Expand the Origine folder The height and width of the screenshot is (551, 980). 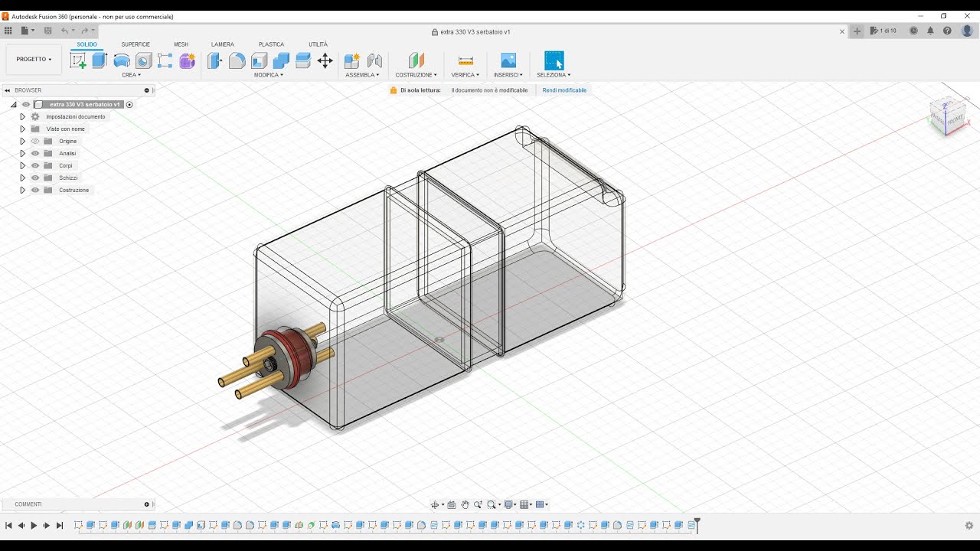pos(23,141)
